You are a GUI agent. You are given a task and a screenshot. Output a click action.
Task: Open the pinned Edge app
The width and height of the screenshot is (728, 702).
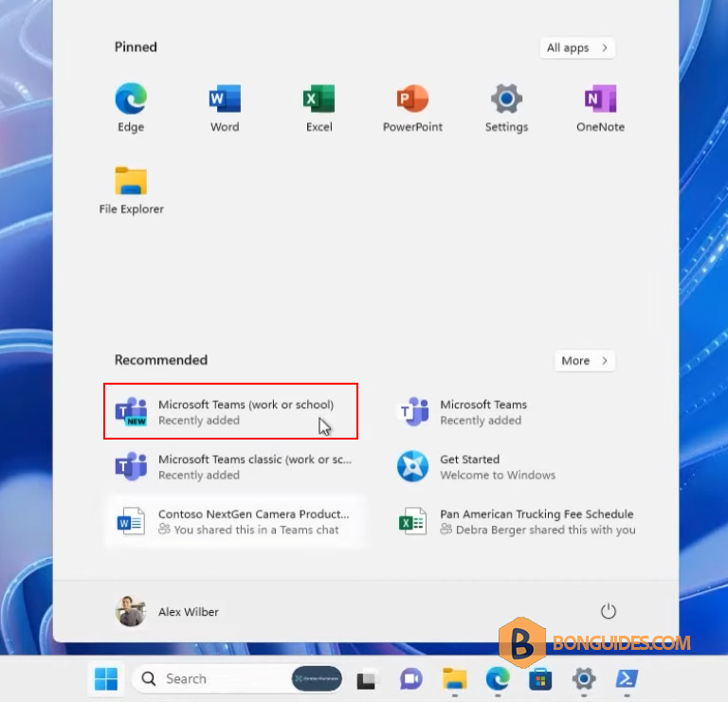[131, 108]
